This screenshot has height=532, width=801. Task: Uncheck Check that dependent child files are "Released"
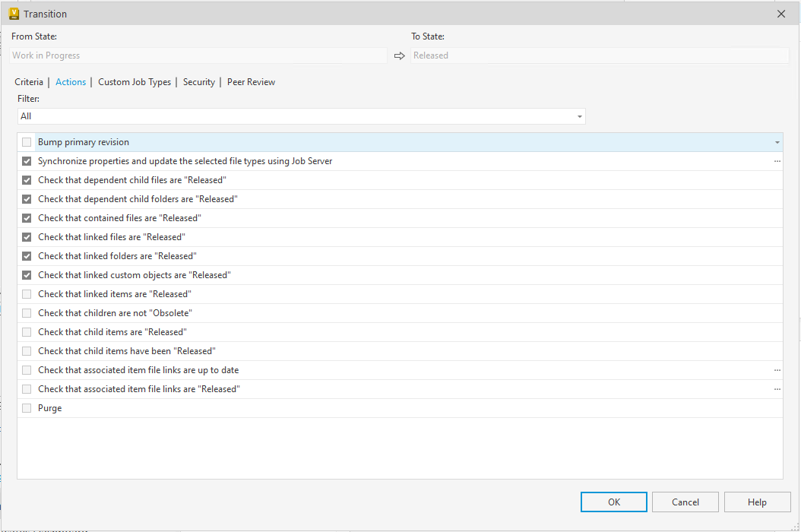[x=27, y=180]
